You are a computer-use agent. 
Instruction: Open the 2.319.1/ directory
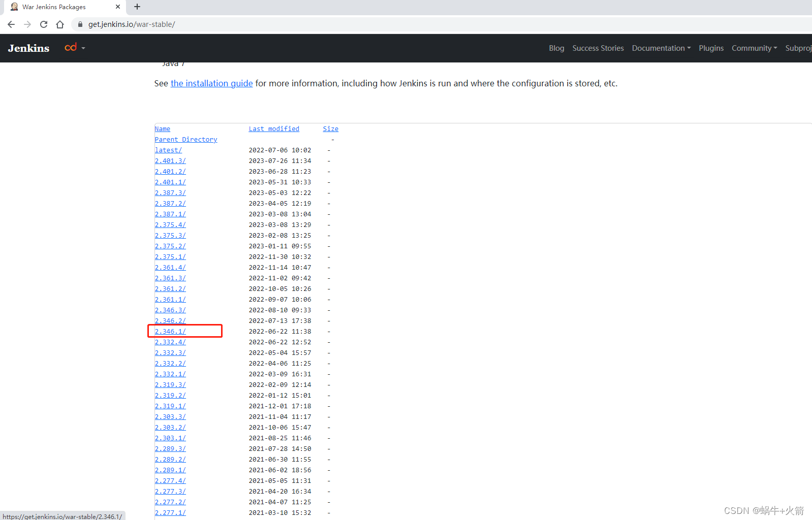[x=170, y=406]
